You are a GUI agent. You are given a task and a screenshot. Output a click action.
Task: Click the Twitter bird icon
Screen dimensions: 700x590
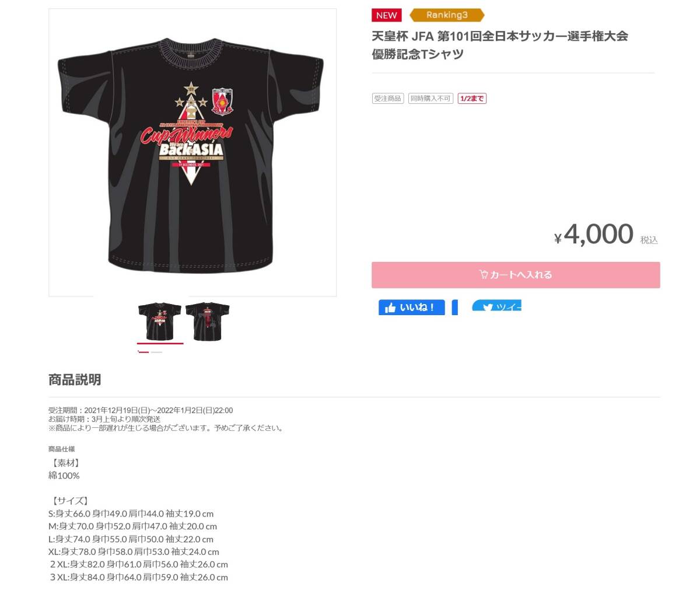tap(488, 308)
